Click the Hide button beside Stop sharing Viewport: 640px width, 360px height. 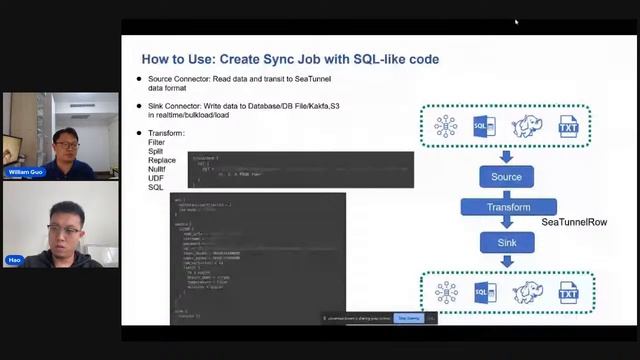point(431,318)
